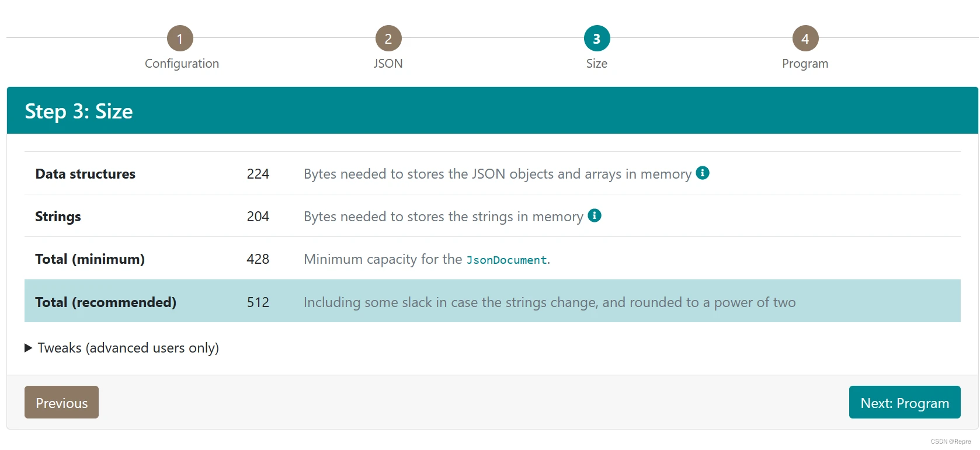This screenshot has width=980, height=450.
Task: Open the Configuration step label
Action: (182, 64)
